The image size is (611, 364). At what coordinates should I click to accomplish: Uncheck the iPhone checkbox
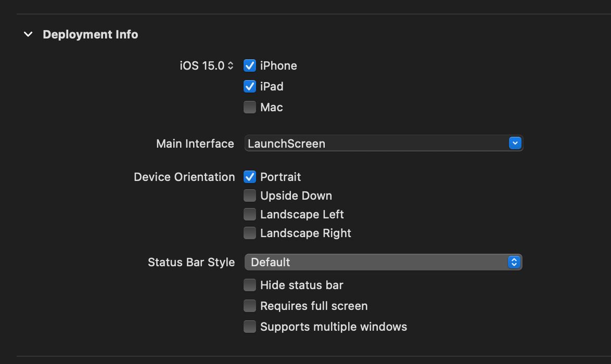(x=250, y=66)
